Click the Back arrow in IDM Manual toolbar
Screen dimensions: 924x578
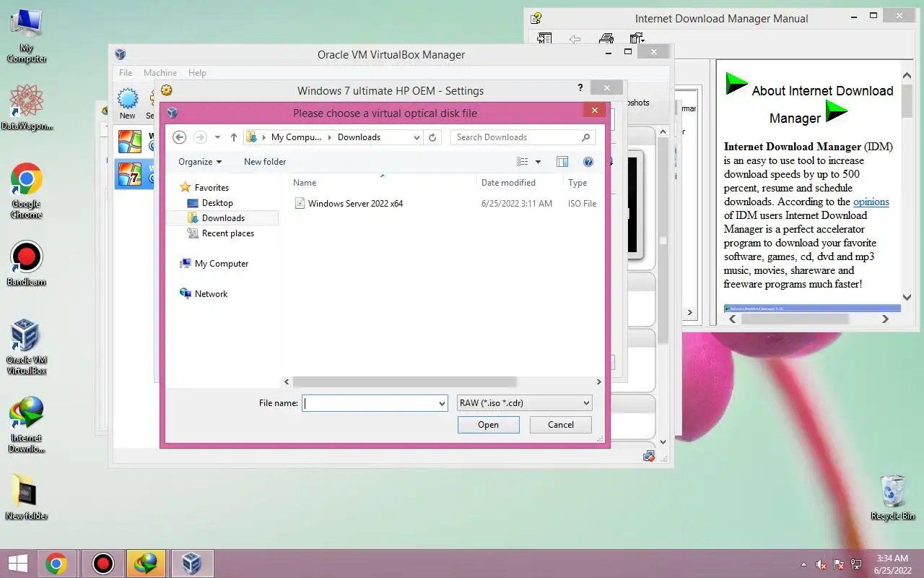(x=575, y=39)
